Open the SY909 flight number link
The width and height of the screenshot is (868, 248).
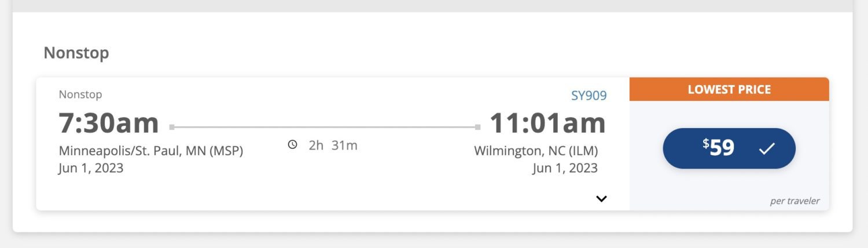[589, 96]
